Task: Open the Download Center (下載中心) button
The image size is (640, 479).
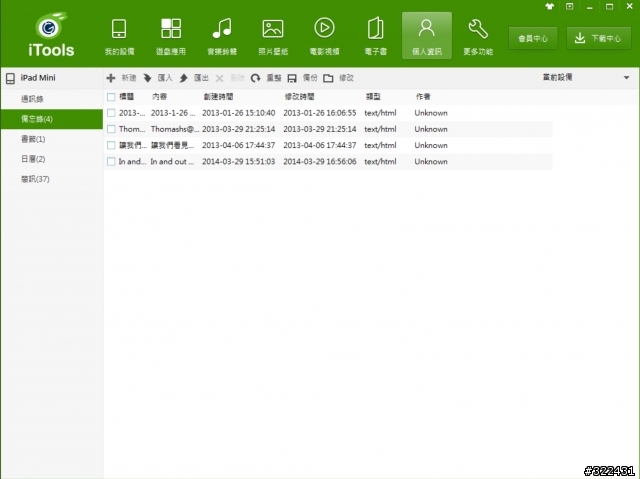Action: [599, 38]
